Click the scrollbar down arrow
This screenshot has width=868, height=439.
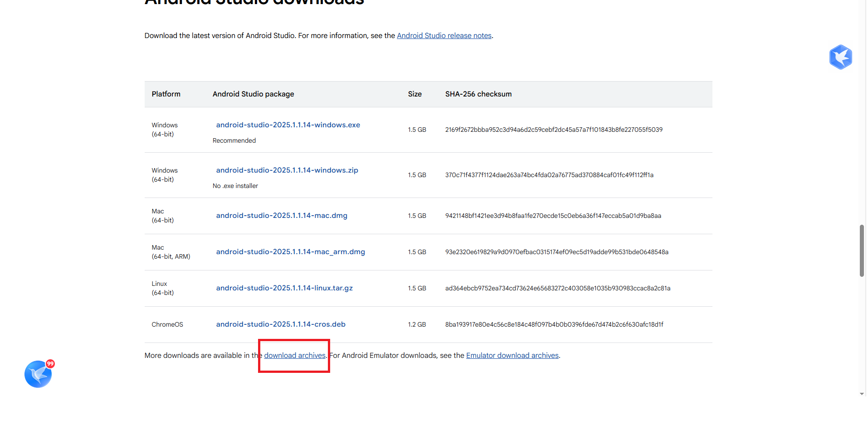(862, 394)
